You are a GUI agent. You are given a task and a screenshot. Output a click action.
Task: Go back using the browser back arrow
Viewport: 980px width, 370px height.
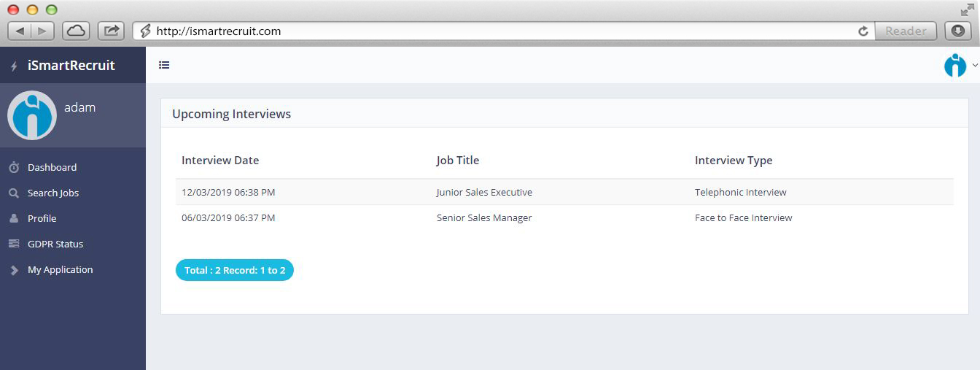tap(20, 31)
